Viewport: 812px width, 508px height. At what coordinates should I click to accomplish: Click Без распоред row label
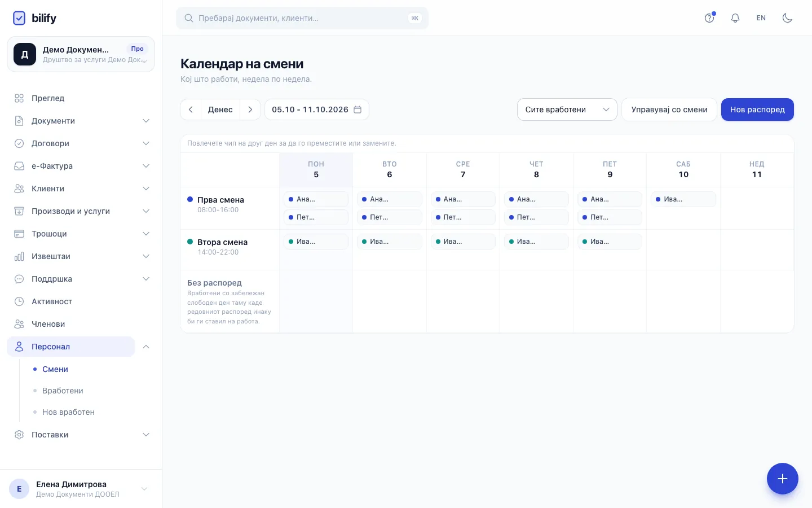coord(214,283)
